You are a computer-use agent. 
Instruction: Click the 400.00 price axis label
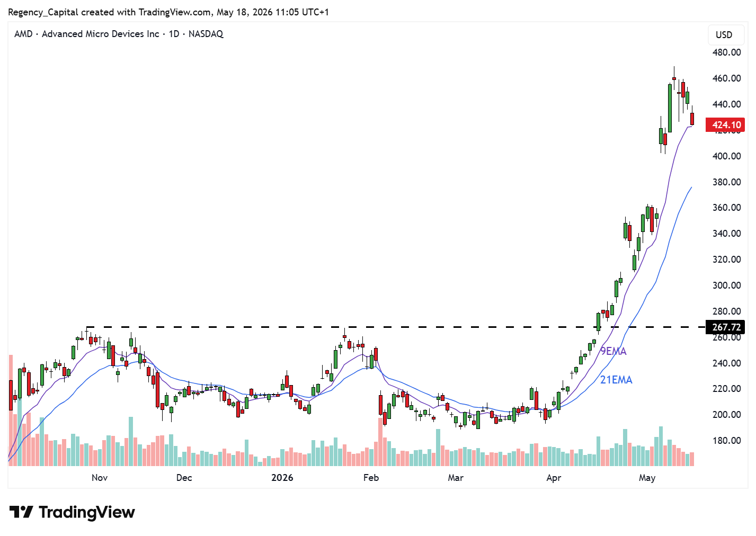pyautogui.click(x=726, y=156)
